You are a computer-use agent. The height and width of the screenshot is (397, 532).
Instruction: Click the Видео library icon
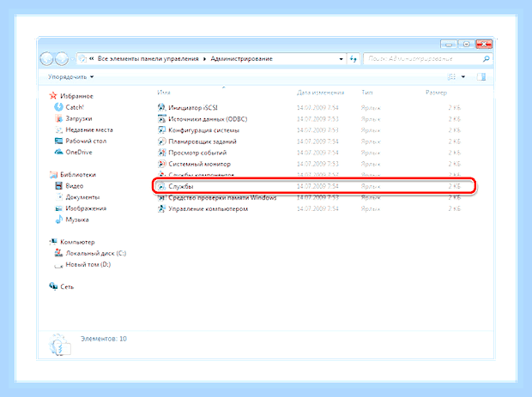[x=58, y=186]
